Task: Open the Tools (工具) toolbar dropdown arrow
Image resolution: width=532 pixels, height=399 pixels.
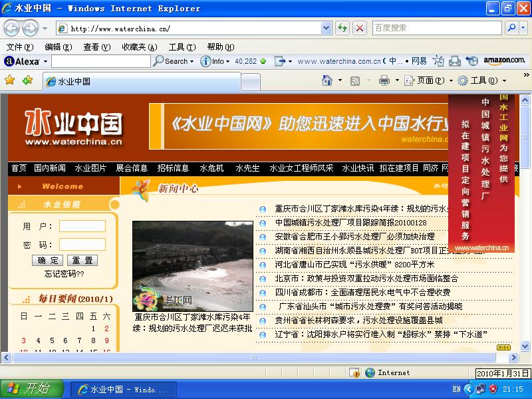Action: (x=505, y=80)
